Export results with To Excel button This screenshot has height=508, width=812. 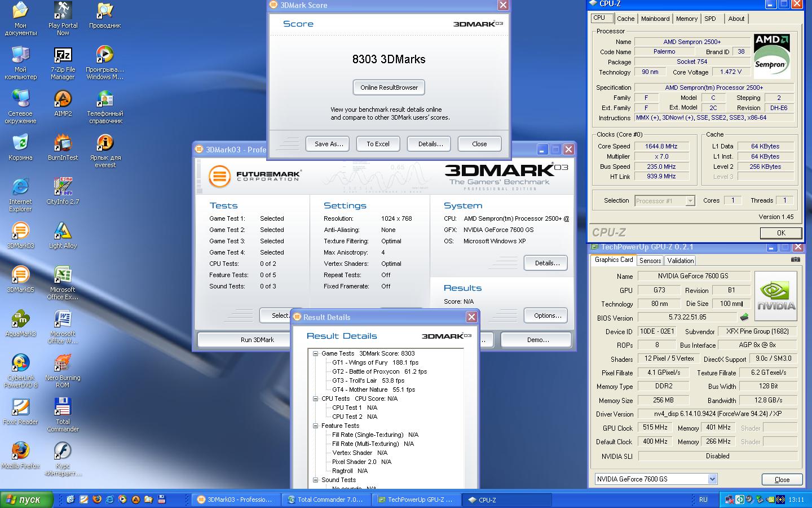[378, 144]
